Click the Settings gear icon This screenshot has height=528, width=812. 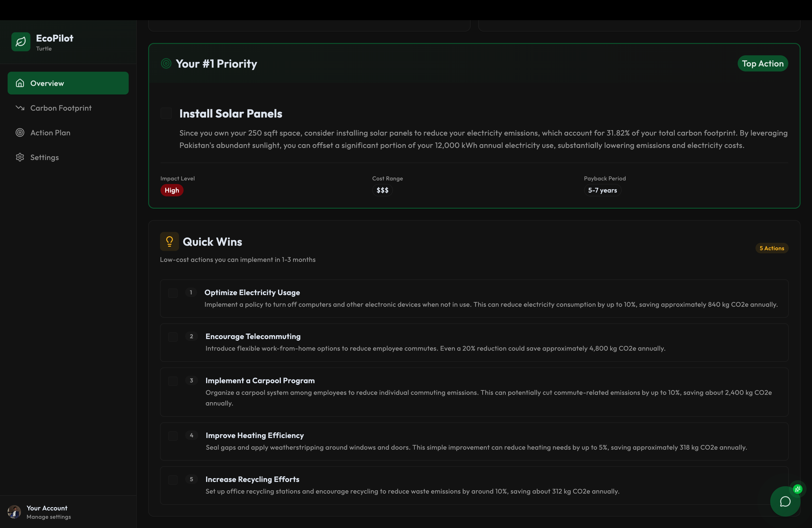(20, 157)
